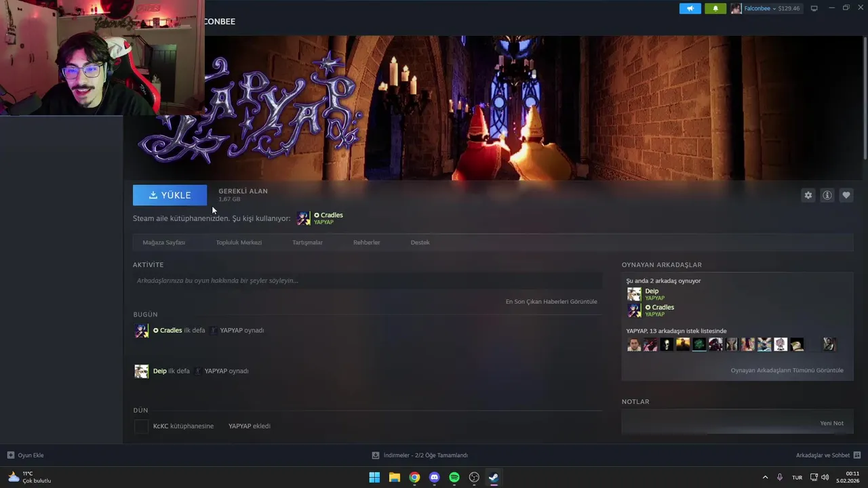Create a Yeni Not note

[831, 424]
